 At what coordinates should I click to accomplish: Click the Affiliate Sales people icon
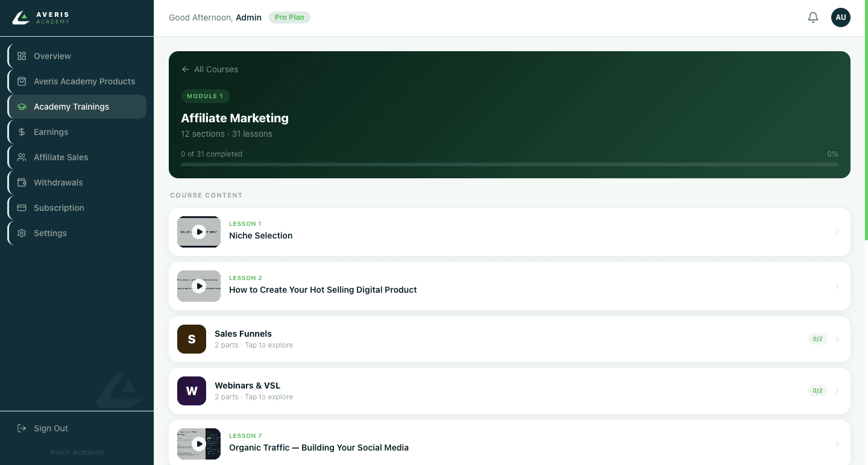(22, 157)
